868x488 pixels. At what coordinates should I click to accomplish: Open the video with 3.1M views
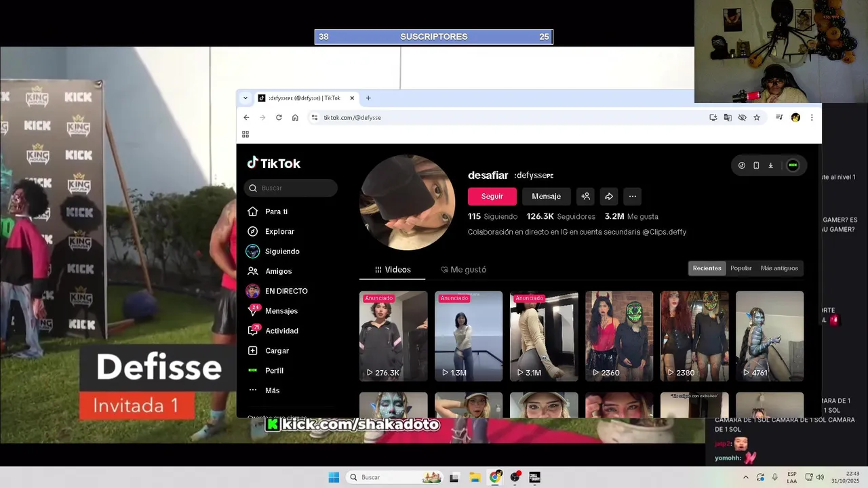(544, 336)
